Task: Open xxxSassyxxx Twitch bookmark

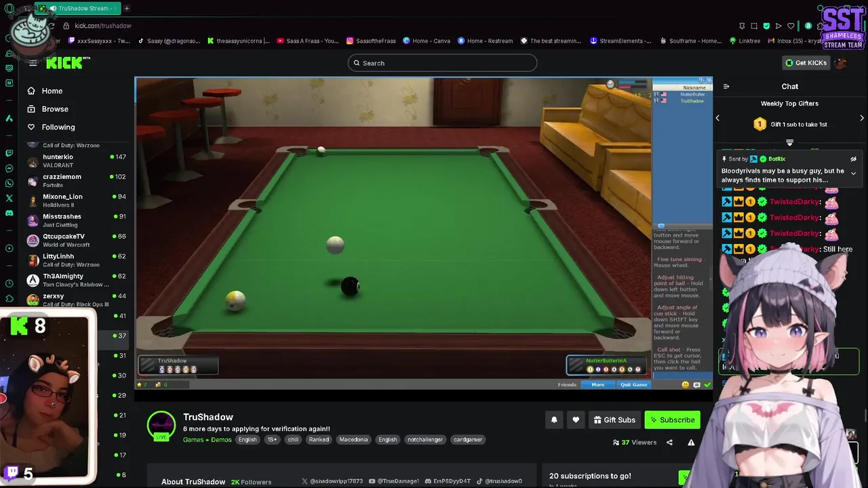Action: (98, 41)
